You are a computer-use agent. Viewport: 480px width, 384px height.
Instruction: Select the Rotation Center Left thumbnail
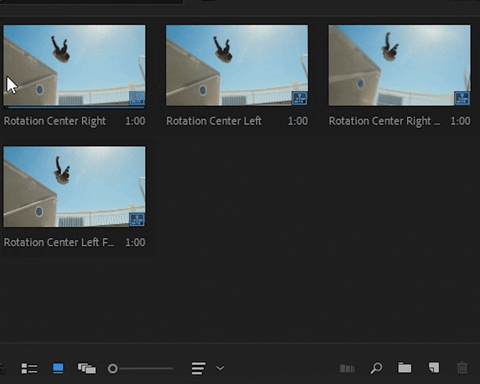point(237,65)
